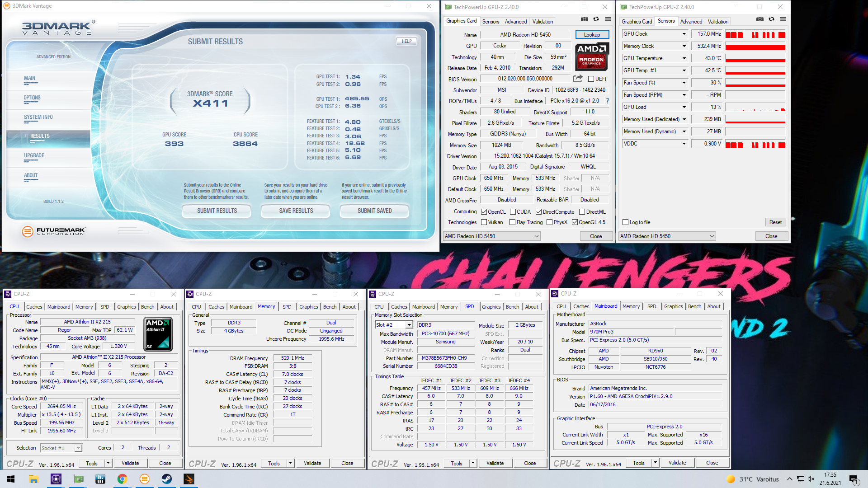Switch to the Bench tab in the CPU-Z CPU window
868x488 pixels.
click(147, 306)
